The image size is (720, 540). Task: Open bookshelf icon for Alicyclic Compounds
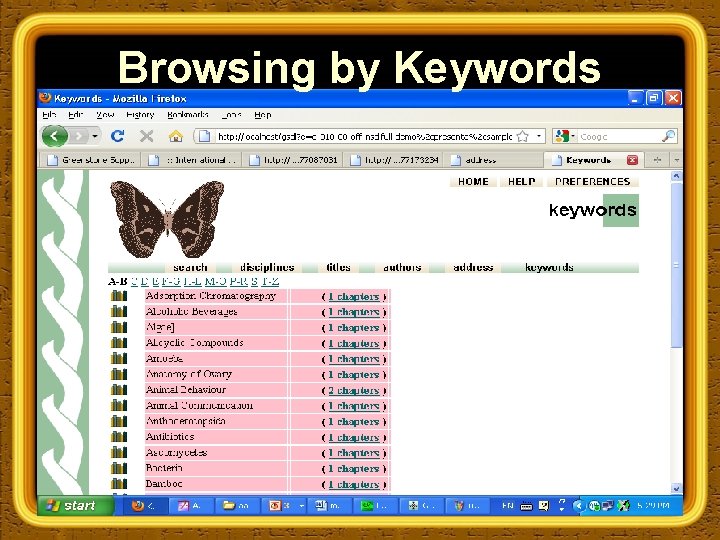click(119, 343)
